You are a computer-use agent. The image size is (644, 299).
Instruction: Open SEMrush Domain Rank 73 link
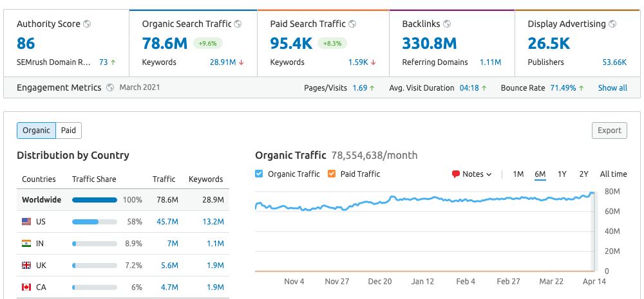103,62
